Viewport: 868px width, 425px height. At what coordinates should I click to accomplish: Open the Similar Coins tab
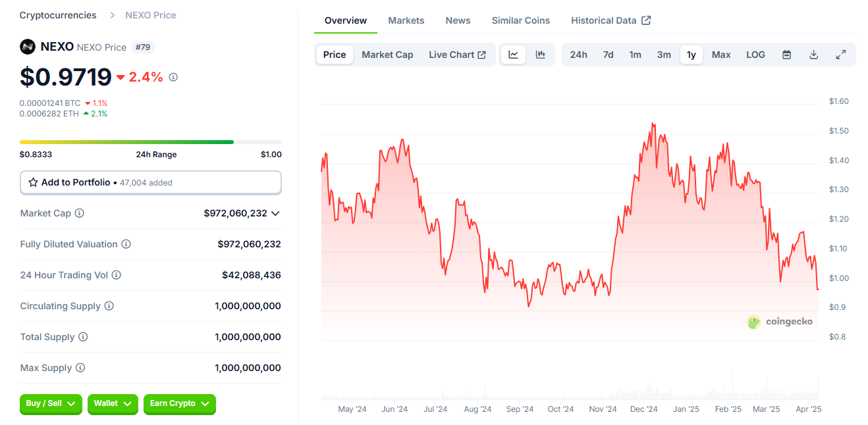tap(520, 20)
